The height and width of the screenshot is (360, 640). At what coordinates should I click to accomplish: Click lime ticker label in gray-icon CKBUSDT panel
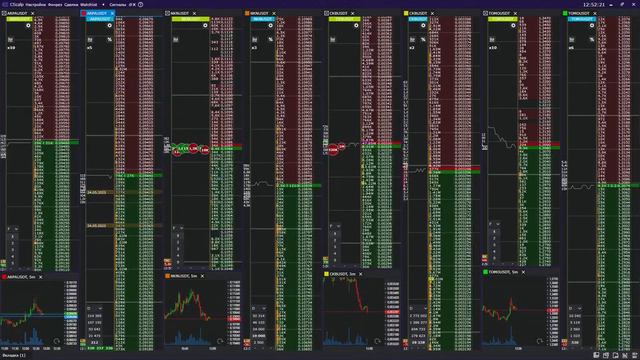[344, 19]
